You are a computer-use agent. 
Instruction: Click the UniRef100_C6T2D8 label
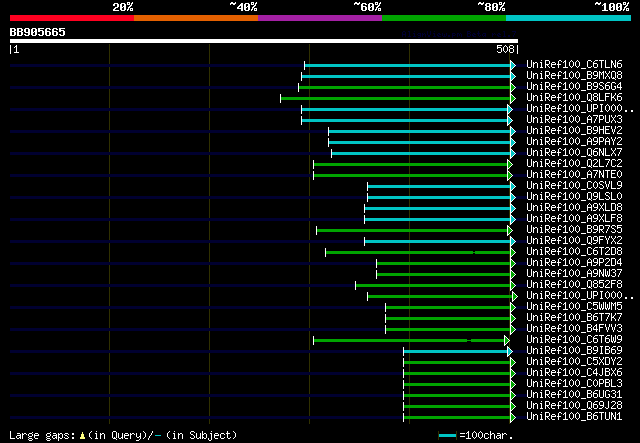click(574, 252)
